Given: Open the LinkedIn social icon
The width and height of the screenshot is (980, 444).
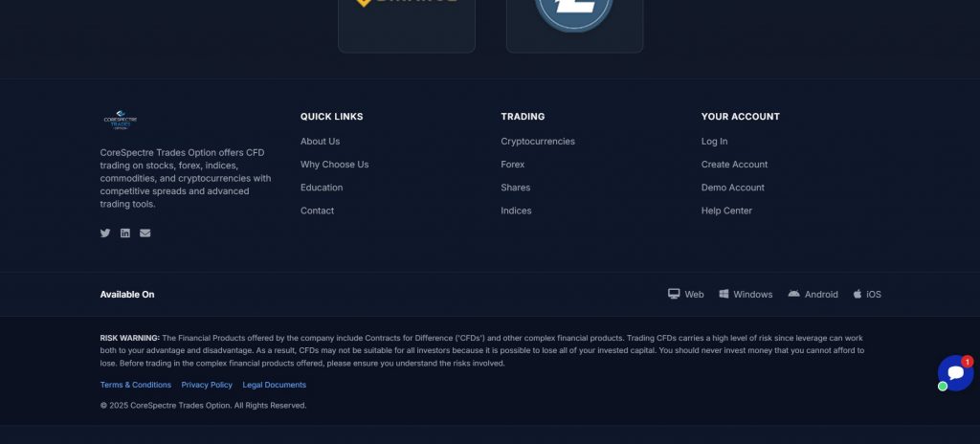Looking at the screenshot, I should 125,233.
